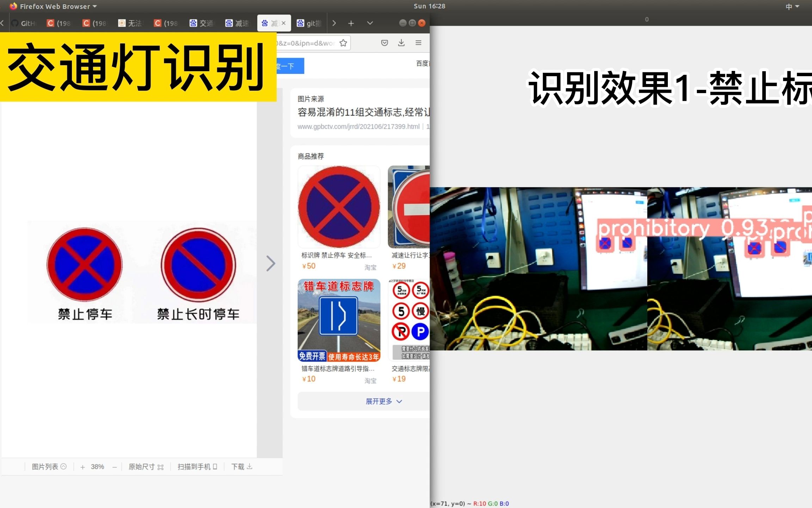
Task: Bookmark this page via star icon
Action: pyautogui.click(x=343, y=43)
